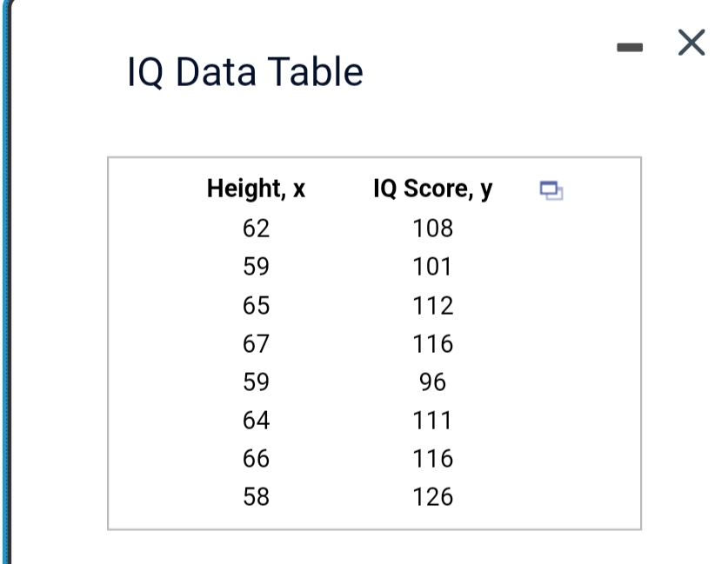Select the IQ Score, y column header

coord(431,189)
